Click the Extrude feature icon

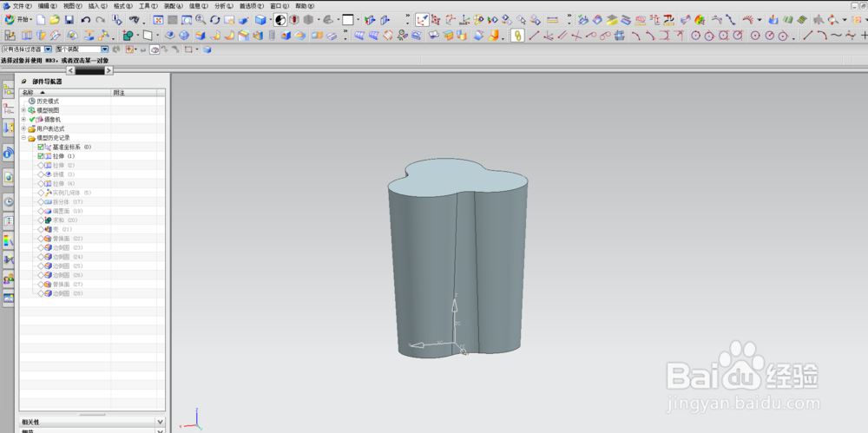[x=26, y=36]
